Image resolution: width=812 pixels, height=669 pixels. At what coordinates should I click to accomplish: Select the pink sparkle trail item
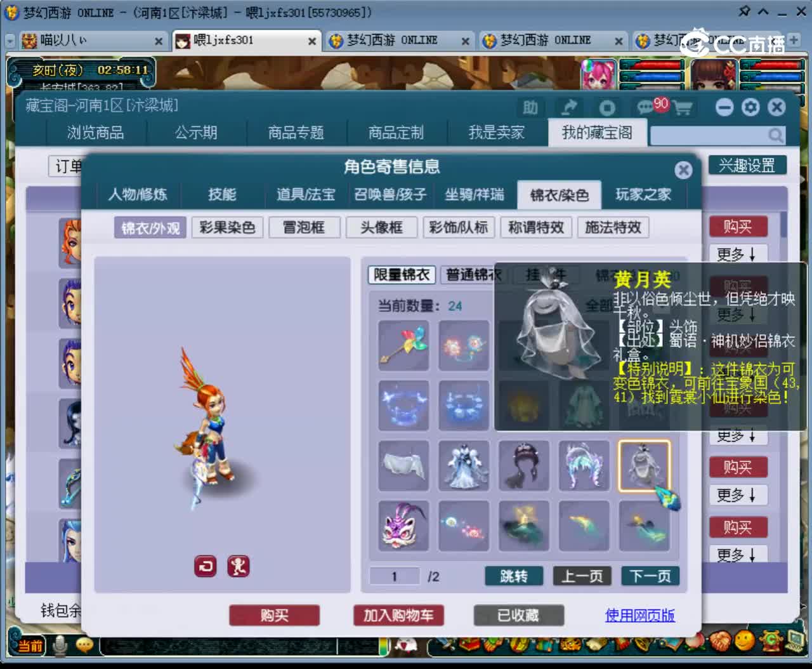click(x=464, y=526)
